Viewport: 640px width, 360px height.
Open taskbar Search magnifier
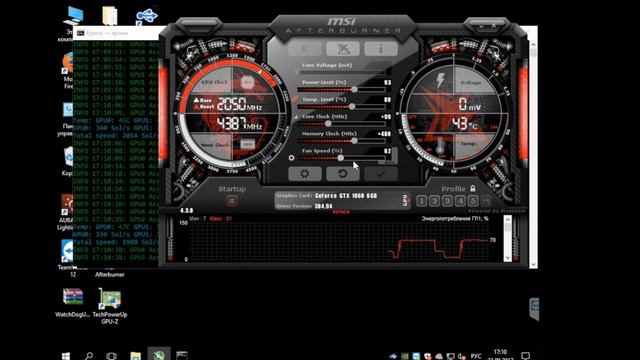pyautogui.click(x=89, y=356)
